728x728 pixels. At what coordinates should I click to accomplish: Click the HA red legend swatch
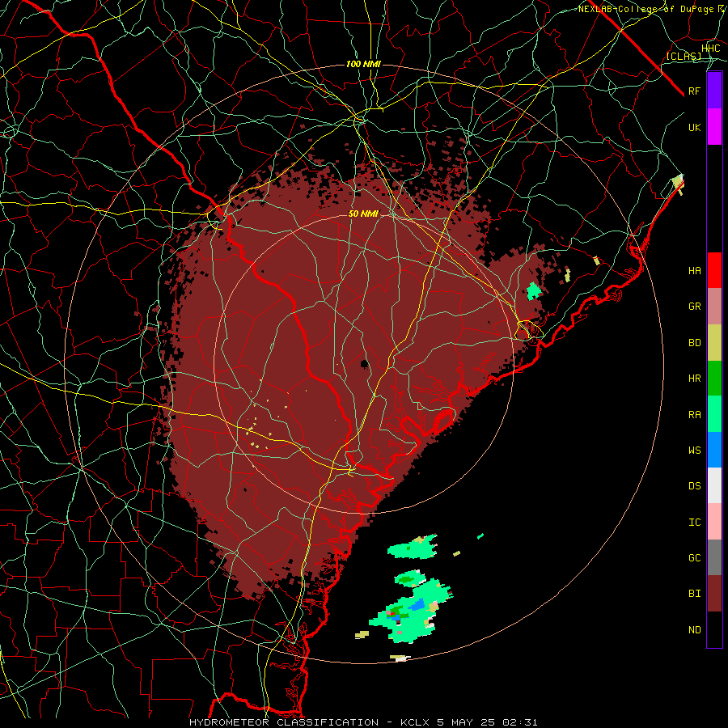714,270
